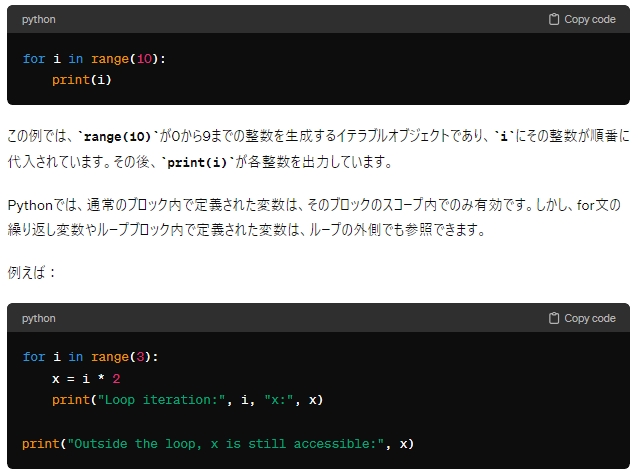Click the inline code `print(i)` in paragraph
Viewport: 638px width, 472px height.
[x=197, y=163]
